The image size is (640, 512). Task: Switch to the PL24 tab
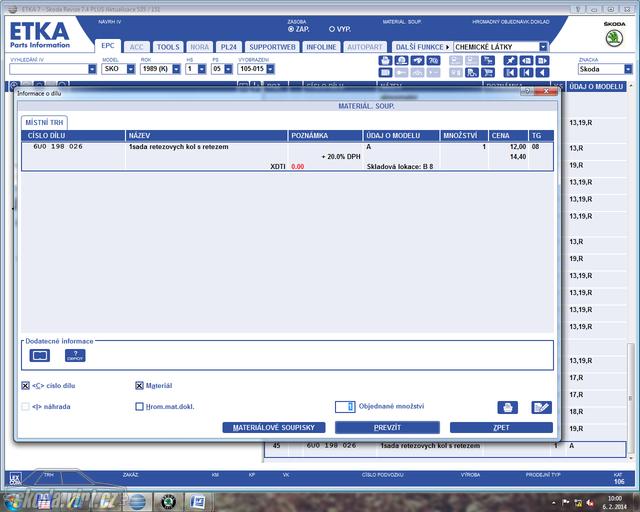point(229,47)
